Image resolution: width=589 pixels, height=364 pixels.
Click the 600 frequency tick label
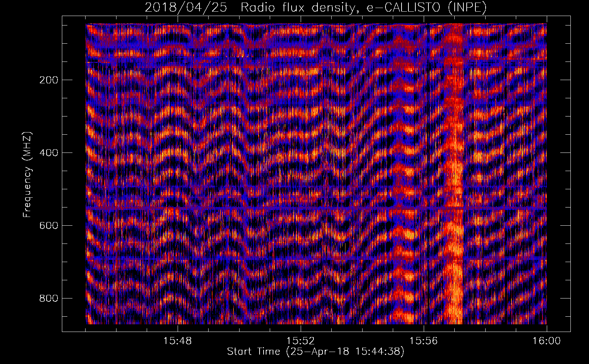tap(48, 226)
